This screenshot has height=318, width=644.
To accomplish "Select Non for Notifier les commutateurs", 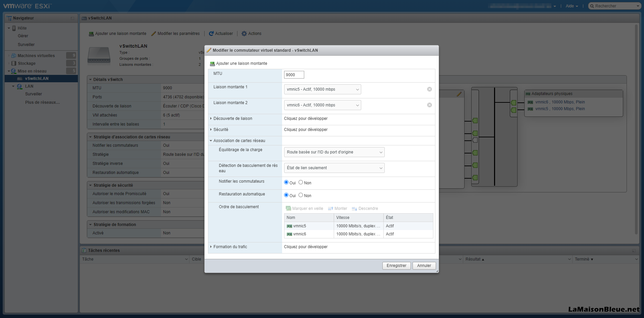I will tap(301, 182).
